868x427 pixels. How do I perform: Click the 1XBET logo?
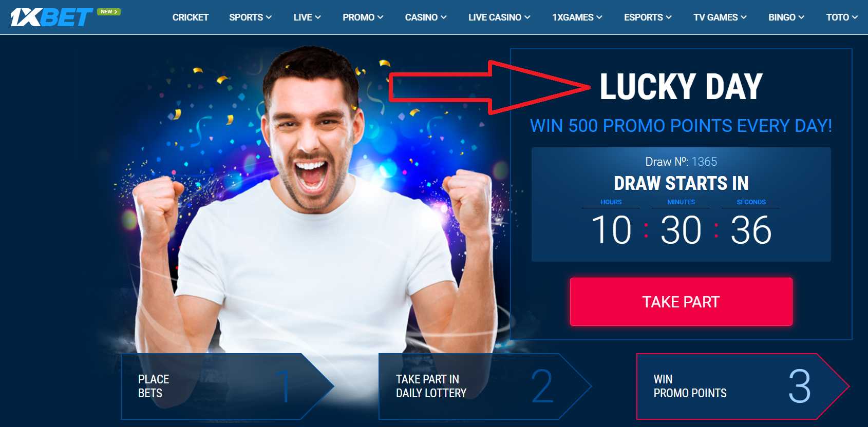(51, 17)
